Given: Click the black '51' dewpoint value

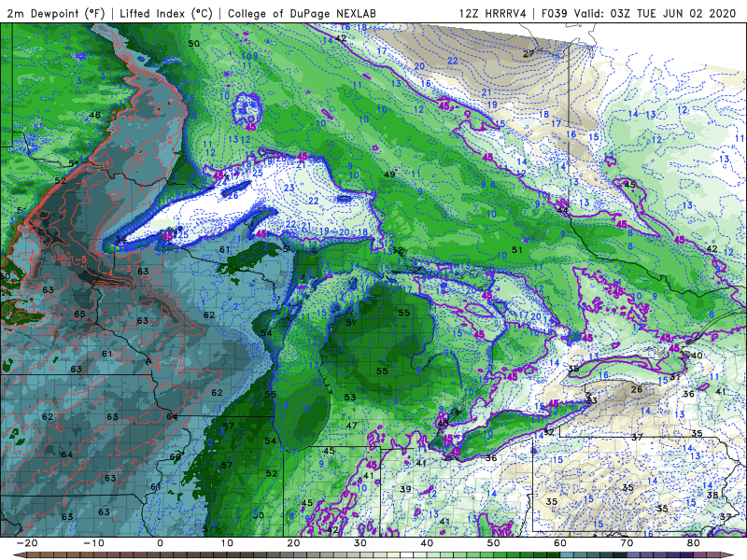Looking at the screenshot, I should [517, 249].
